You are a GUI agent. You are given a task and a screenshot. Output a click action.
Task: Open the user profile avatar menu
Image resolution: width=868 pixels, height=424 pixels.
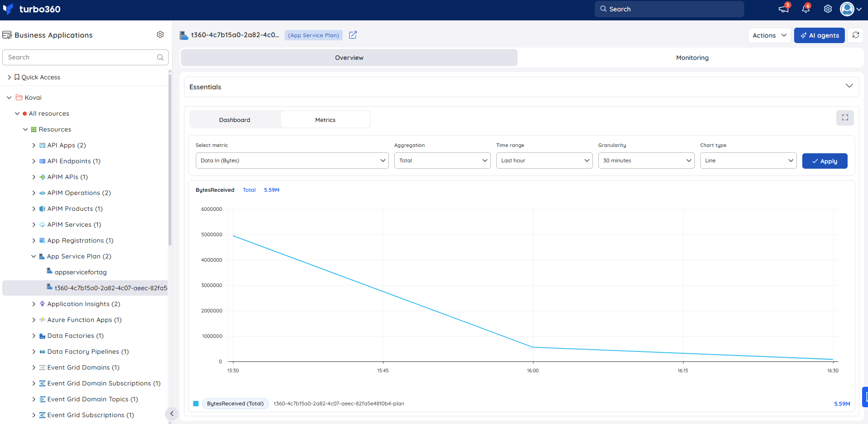point(850,9)
